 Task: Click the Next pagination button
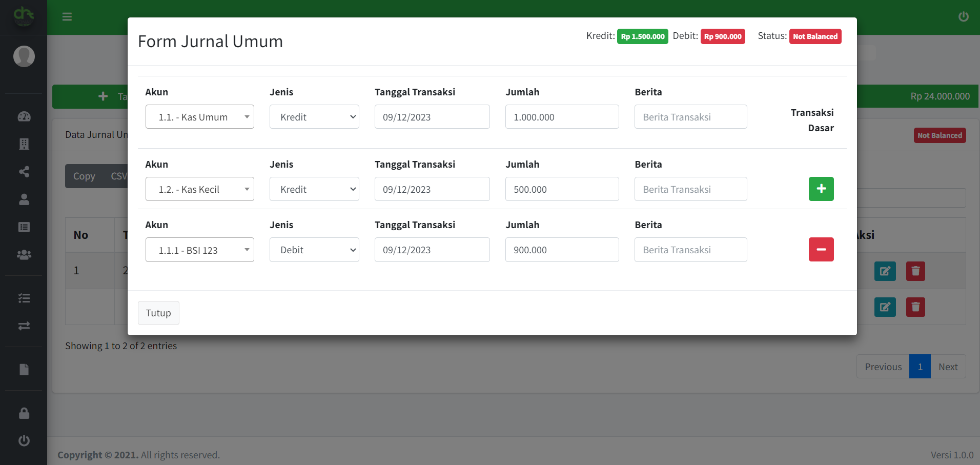tap(948, 367)
